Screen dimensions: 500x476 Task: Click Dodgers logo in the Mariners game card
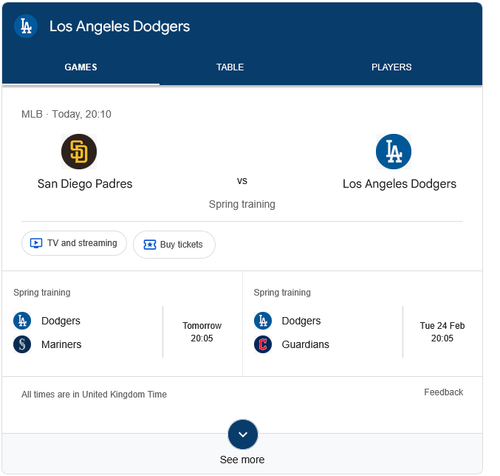[22, 321]
